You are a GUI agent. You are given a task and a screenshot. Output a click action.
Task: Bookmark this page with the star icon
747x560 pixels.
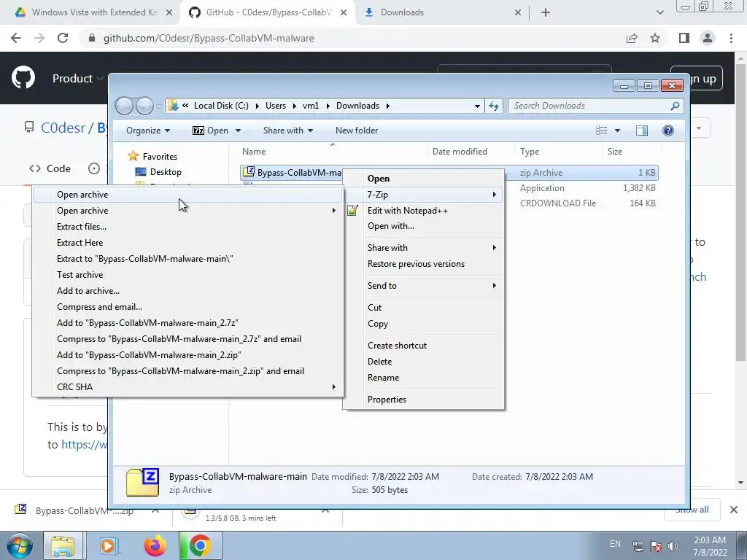[656, 38]
